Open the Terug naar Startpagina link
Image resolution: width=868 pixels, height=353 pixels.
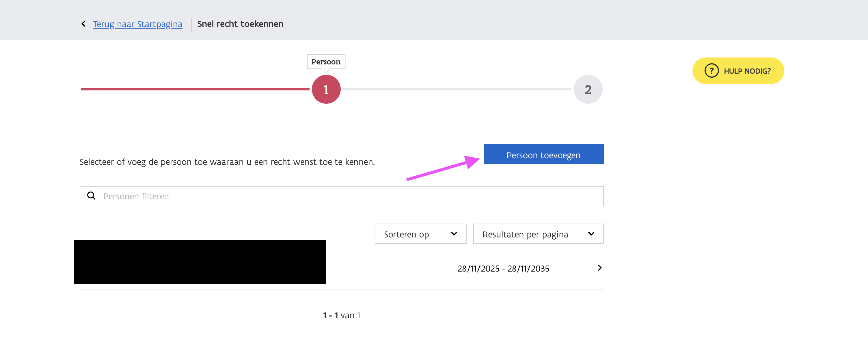[137, 24]
